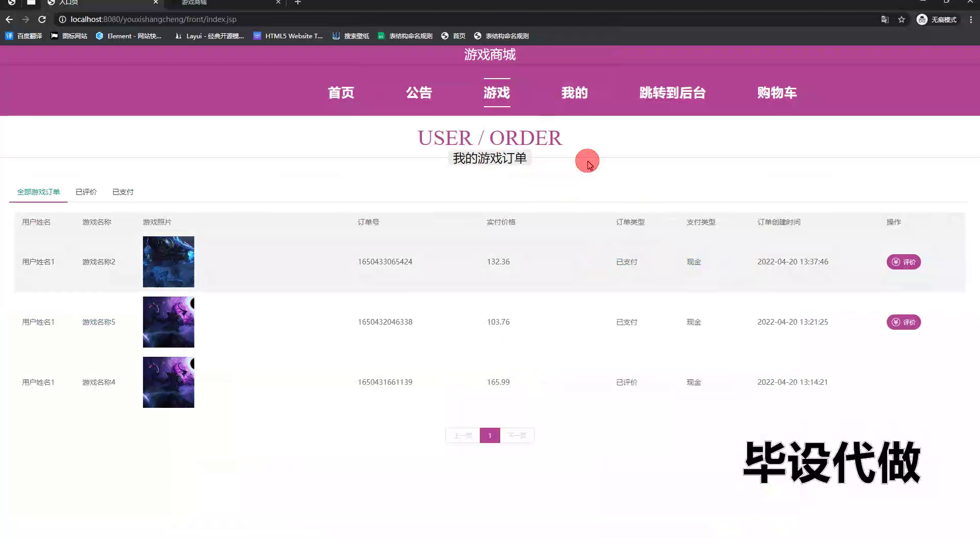Click 跳转到后台 in navigation
980x539 pixels.
tap(673, 93)
